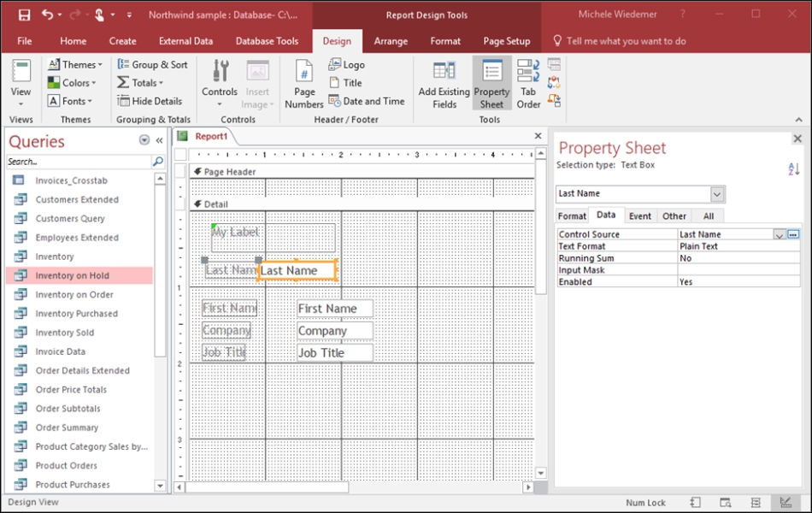Click the Property Sheet sort A-Z icon

pyautogui.click(x=793, y=169)
